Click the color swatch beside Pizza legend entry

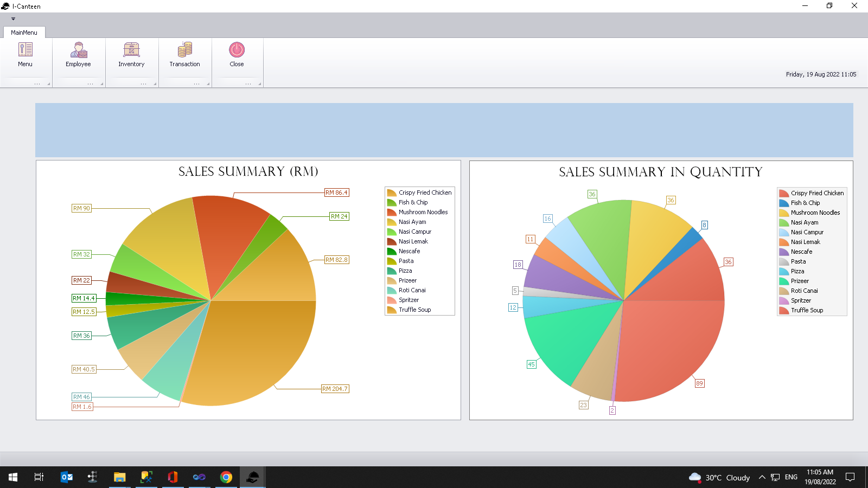(x=392, y=271)
